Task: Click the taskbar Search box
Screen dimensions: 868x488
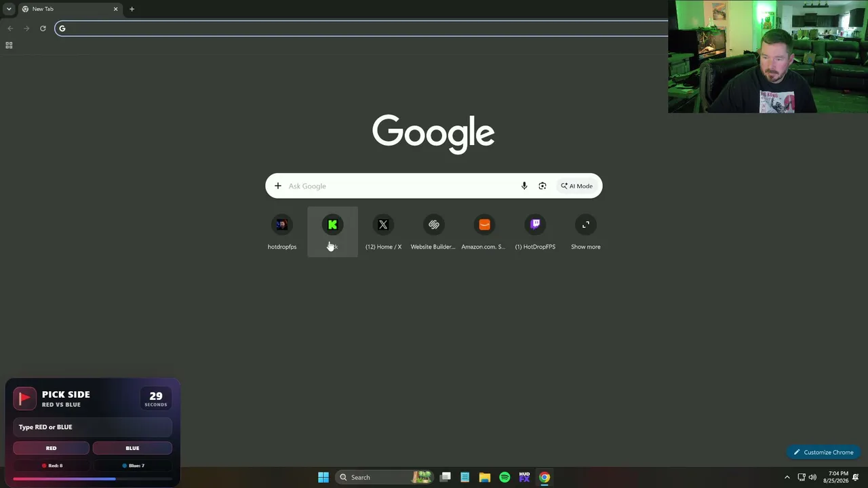Action: 384,477
